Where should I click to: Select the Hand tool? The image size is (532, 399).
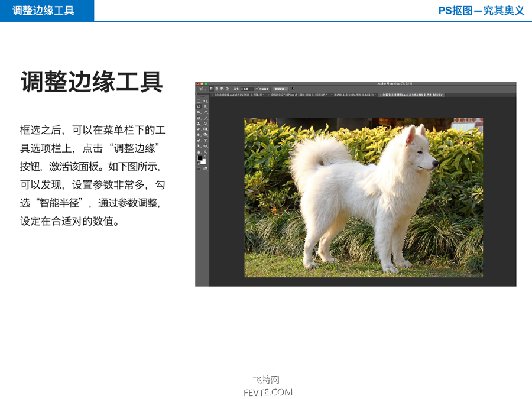pyautogui.click(x=199, y=152)
